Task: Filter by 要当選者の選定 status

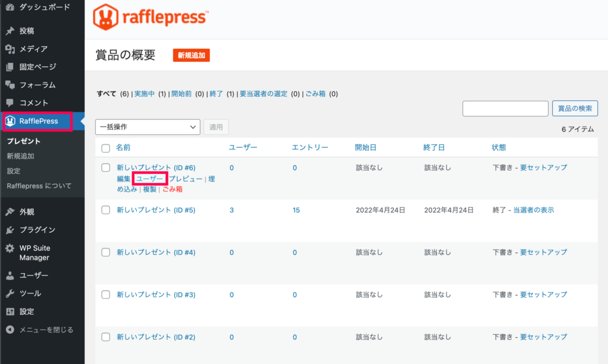Action: point(263,94)
